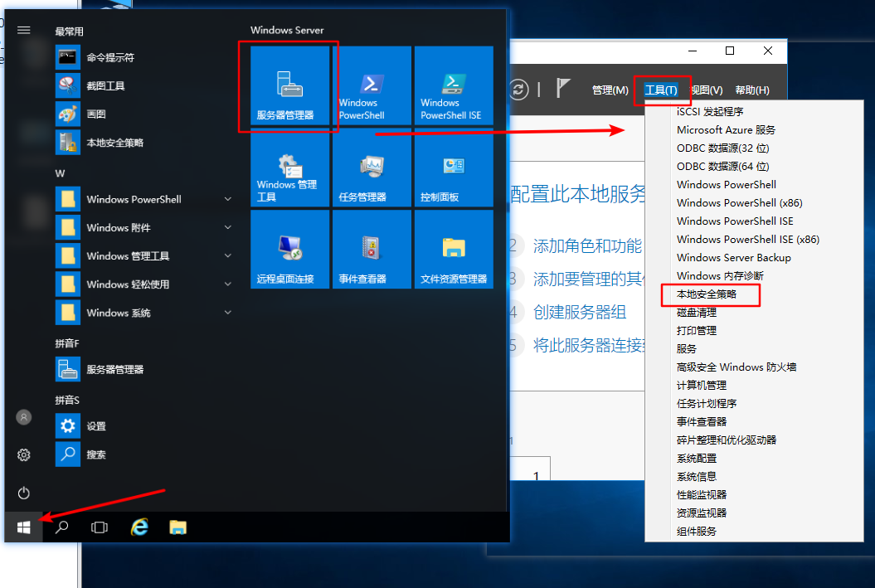The height and width of the screenshot is (588, 875).
Task: Click the power button in start menu
Action: click(23, 493)
